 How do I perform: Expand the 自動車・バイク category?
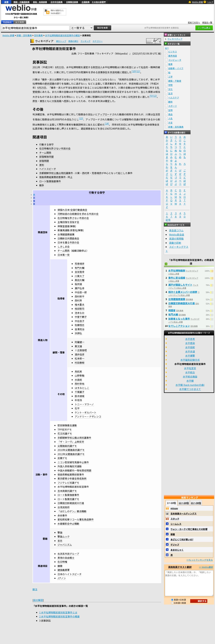(x=166, y=68)
